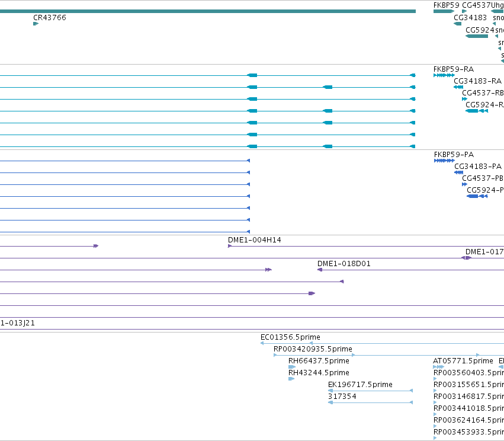
Task: Select the RP003420935.5prime start arrow glyph
Action: pyautogui.click(x=275, y=355)
